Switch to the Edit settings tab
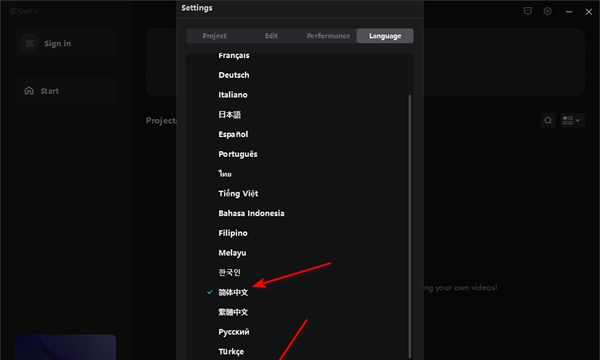600x360 pixels. tap(271, 36)
